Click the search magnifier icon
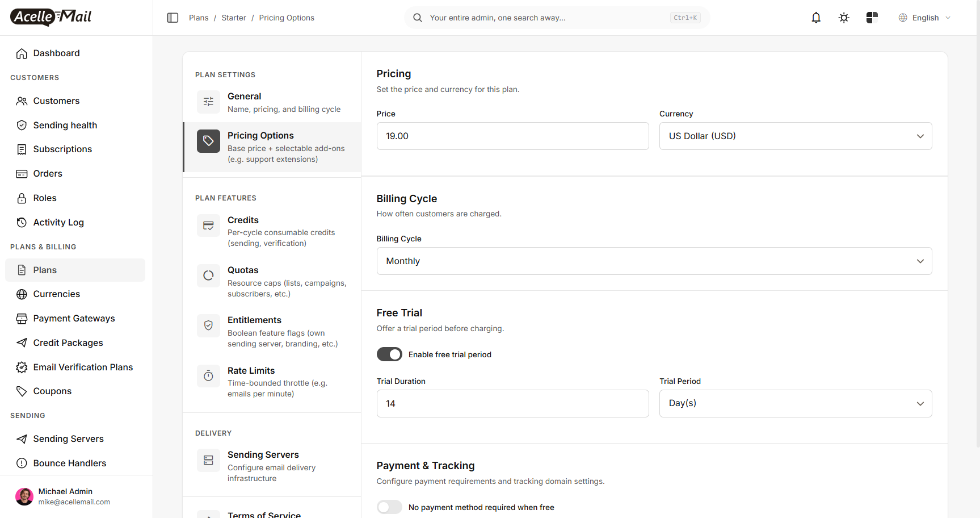 point(418,18)
